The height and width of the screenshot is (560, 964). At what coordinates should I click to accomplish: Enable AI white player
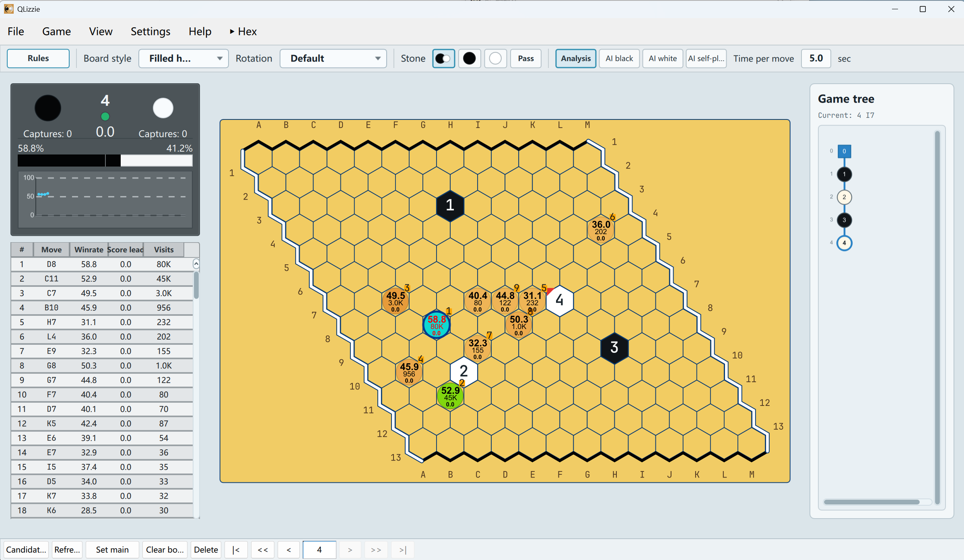click(663, 58)
